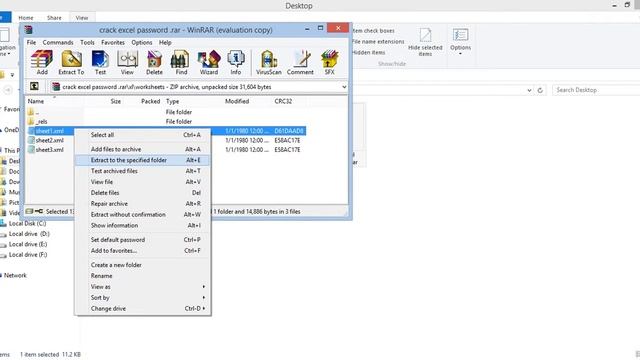
Task: Click the Type column header
Action: pyautogui.click(x=172, y=101)
